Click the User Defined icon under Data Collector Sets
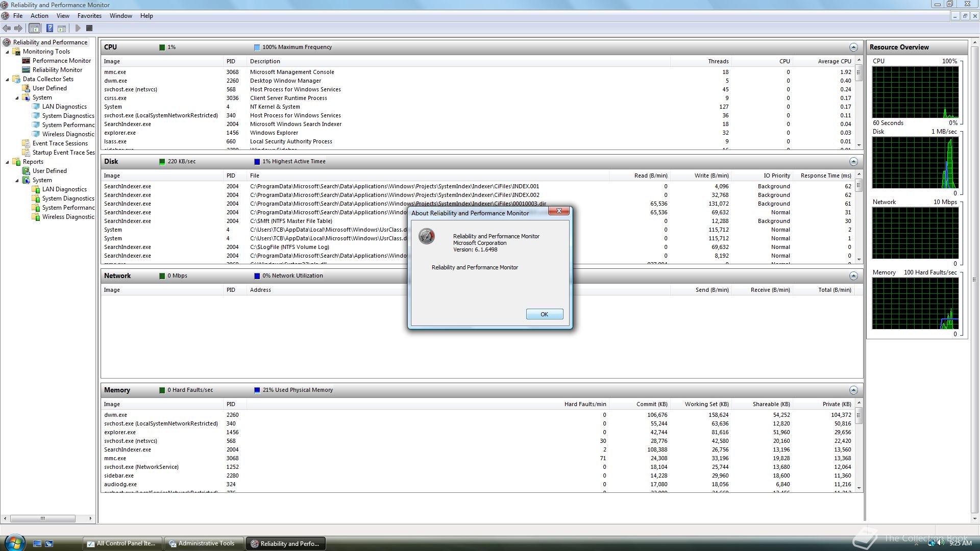This screenshot has height=551, width=980. [x=27, y=88]
